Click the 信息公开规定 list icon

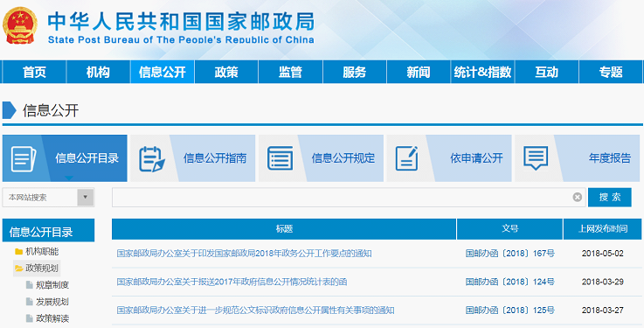tap(280, 158)
